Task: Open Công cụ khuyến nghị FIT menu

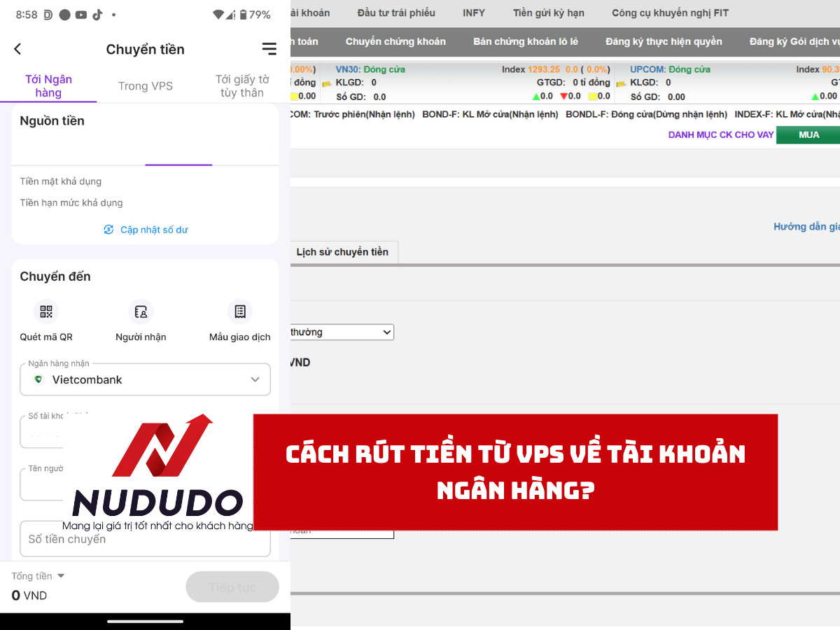Action: point(670,13)
